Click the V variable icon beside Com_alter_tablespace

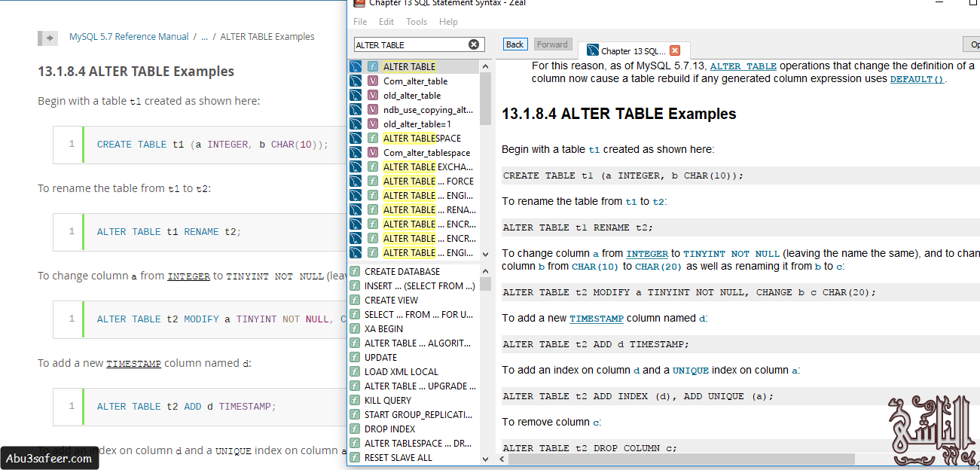pyautogui.click(x=373, y=152)
